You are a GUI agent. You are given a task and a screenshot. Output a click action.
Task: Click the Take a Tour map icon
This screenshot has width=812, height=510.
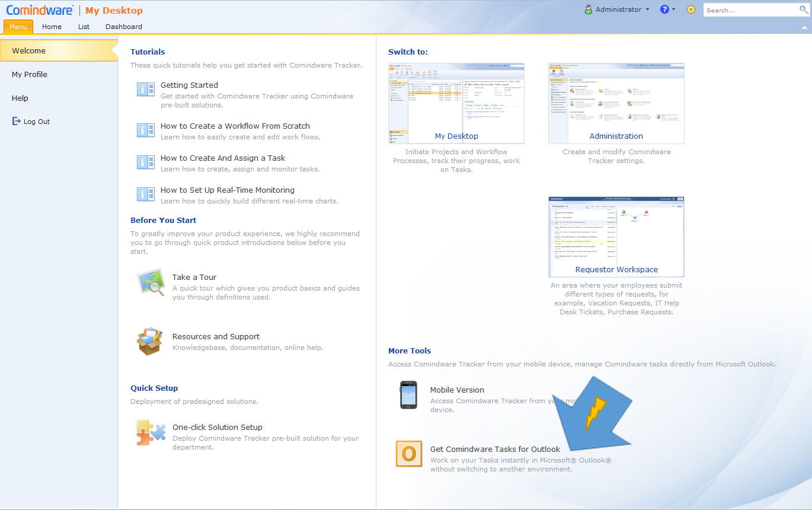coord(151,282)
